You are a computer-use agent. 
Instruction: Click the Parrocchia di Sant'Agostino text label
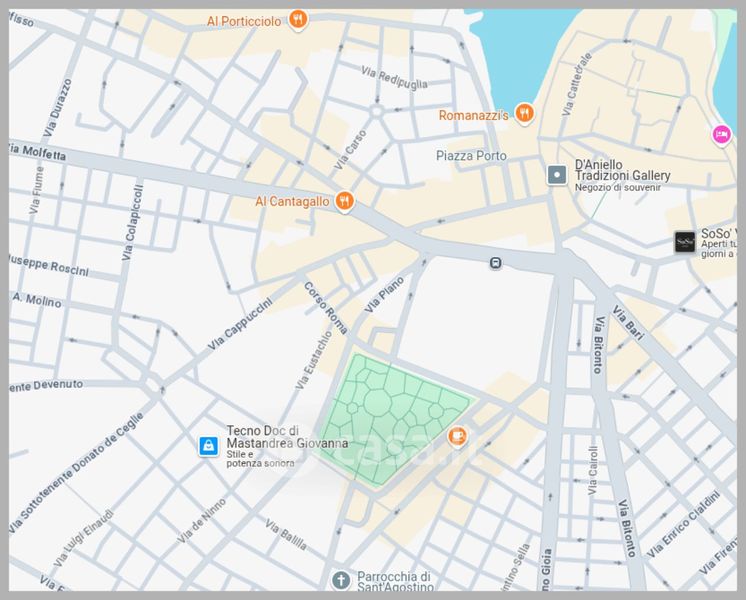[396, 582]
